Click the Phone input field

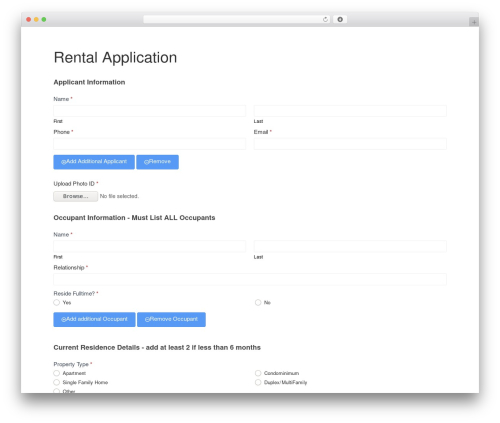coord(149,144)
